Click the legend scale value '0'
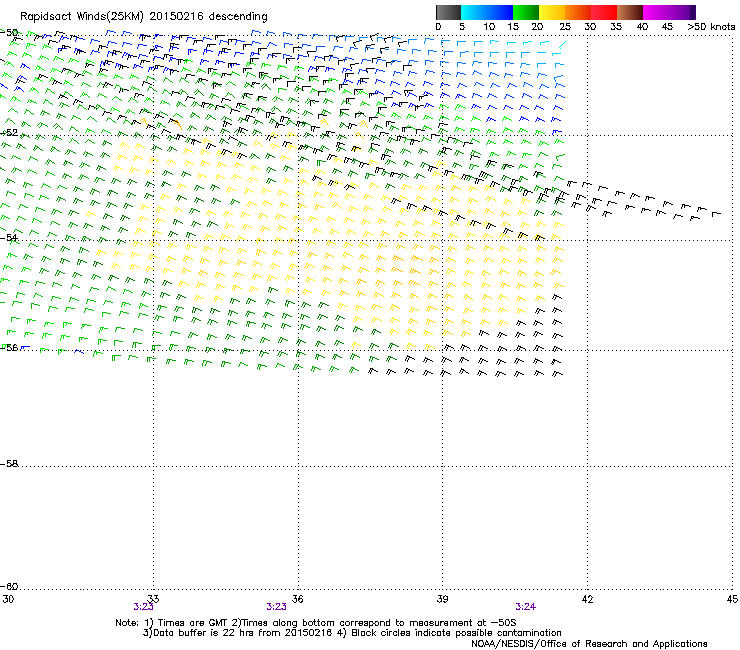740x650 pixels. tap(438, 27)
